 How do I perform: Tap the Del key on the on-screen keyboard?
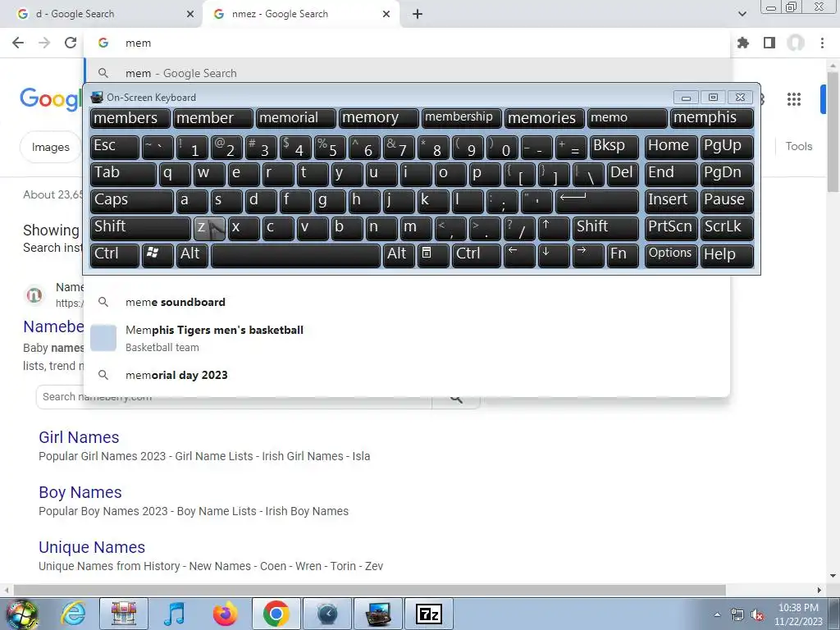623,174
